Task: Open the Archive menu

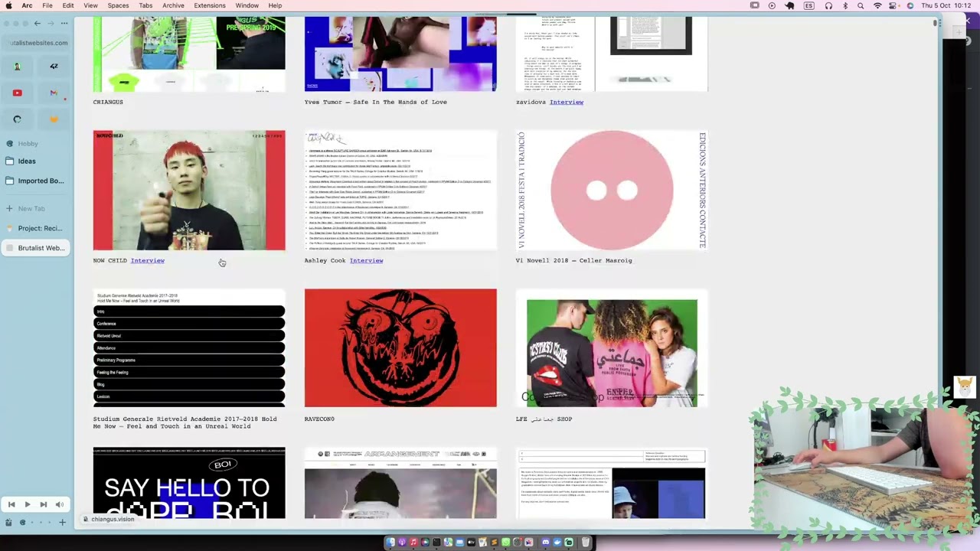Action: pos(173,5)
